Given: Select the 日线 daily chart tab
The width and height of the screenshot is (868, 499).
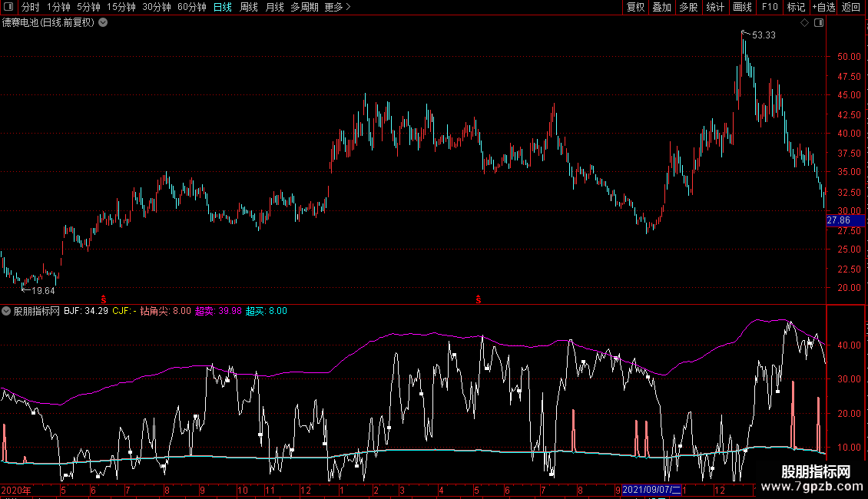Looking at the screenshot, I should pos(223,7).
